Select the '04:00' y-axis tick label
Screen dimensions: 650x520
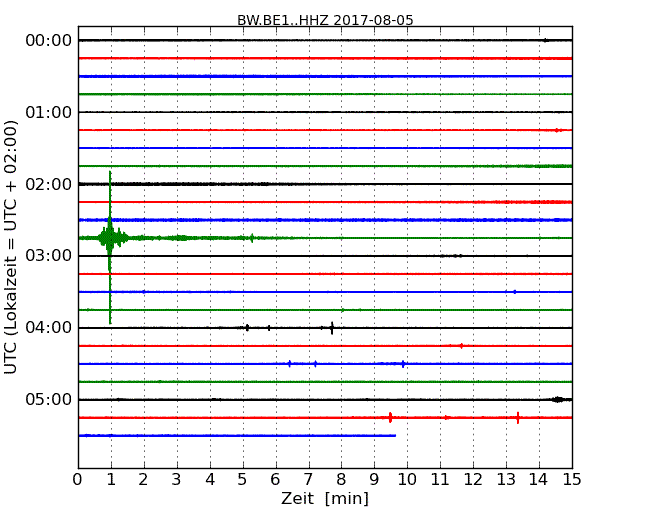coord(49,328)
